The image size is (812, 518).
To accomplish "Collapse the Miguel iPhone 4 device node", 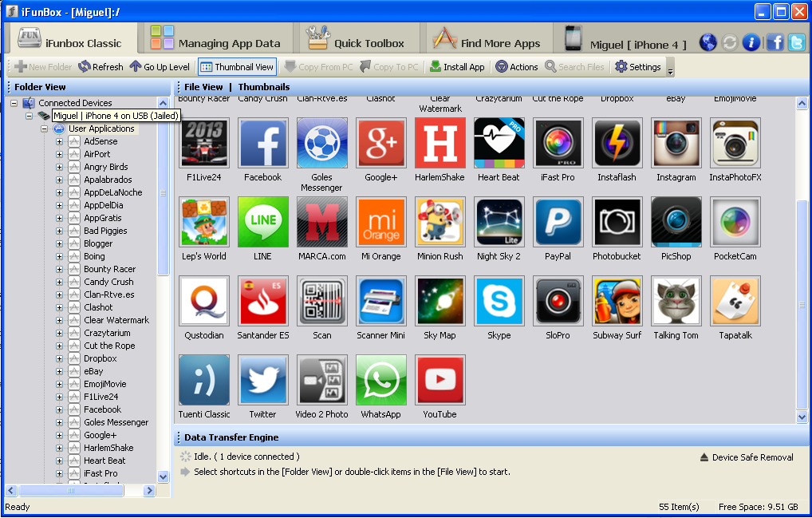I will click(x=29, y=116).
